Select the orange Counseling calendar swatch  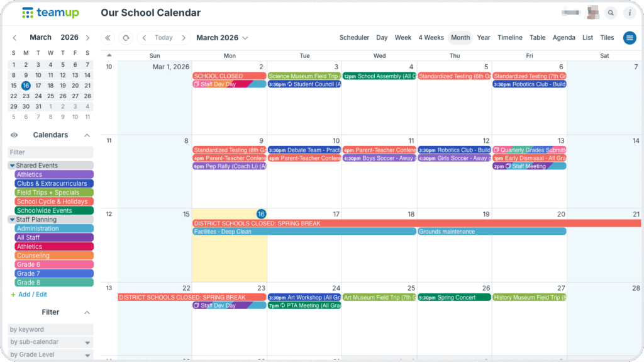pyautogui.click(x=54, y=256)
